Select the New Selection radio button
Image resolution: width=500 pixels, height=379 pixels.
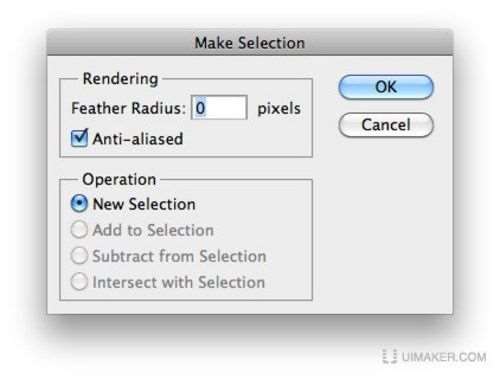pyautogui.click(x=79, y=204)
